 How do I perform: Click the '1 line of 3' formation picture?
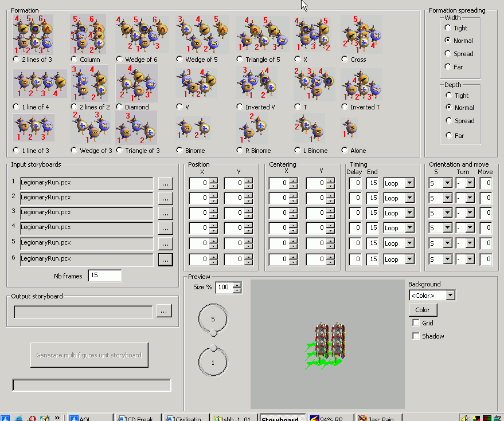click(x=33, y=128)
